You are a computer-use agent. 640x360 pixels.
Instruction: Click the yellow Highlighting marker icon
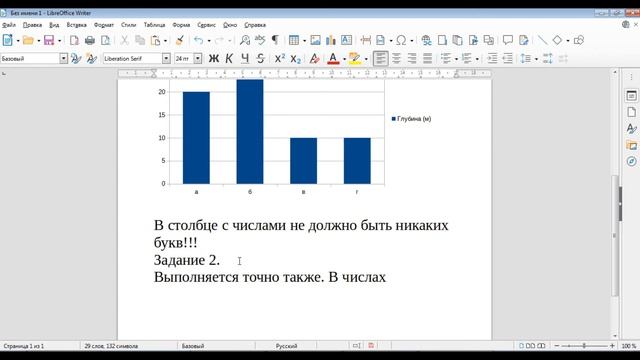[355, 59]
